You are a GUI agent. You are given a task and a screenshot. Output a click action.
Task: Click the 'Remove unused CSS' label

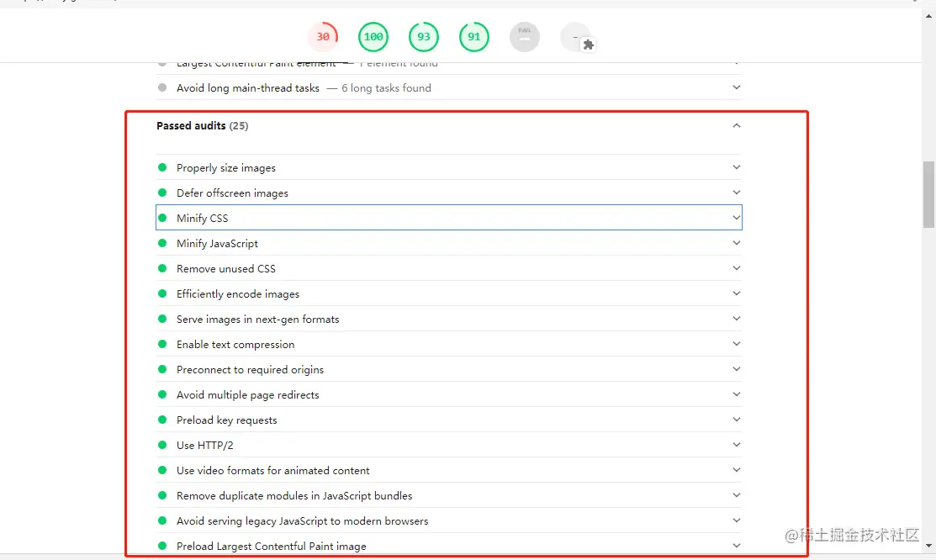226,269
